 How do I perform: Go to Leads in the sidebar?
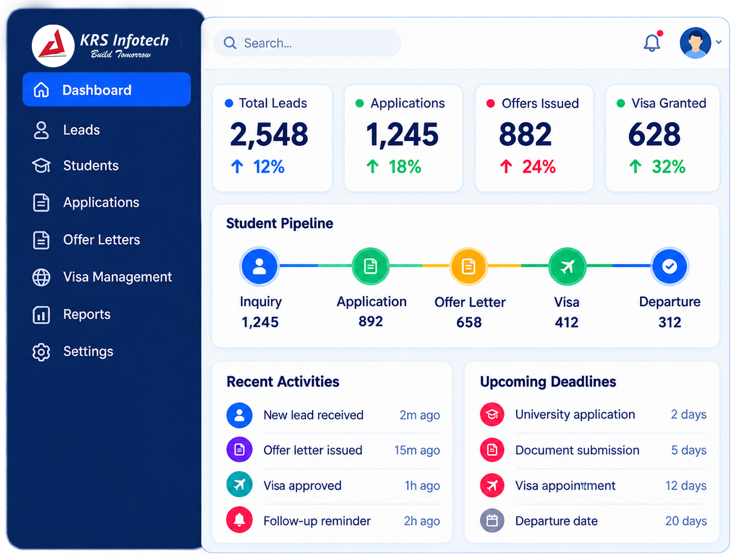tap(66, 130)
